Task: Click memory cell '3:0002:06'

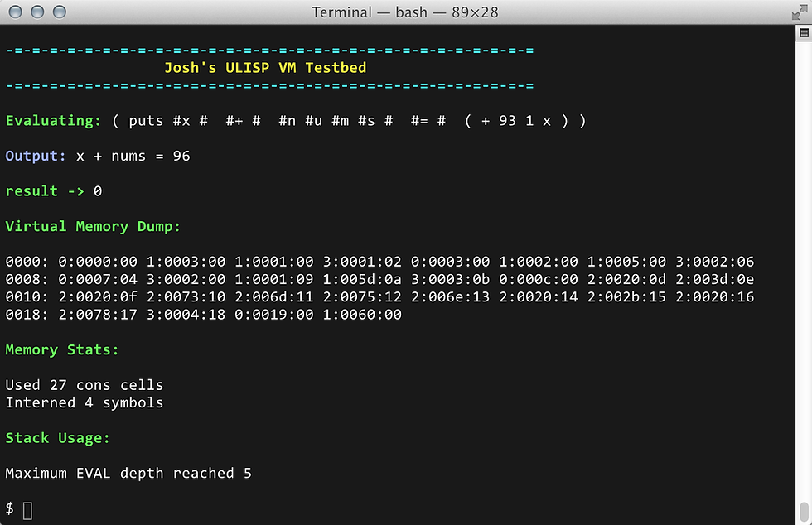Action: [x=714, y=262]
